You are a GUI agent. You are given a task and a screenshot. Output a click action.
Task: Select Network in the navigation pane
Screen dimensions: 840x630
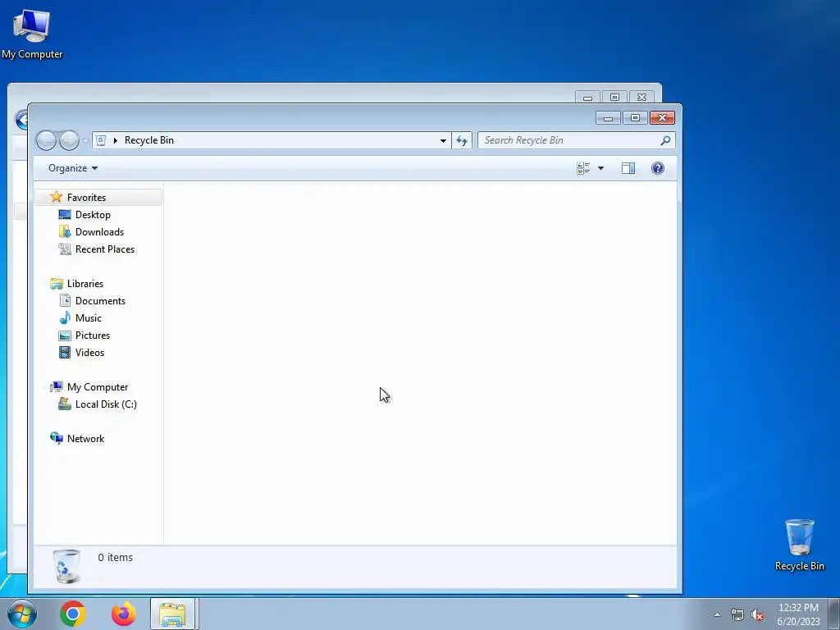(85, 438)
